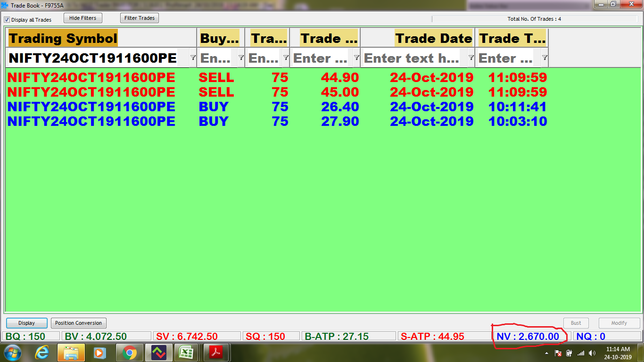The width and height of the screenshot is (644, 362).
Task: Click the Trade Date column header
Action: pyautogui.click(x=433, y=38)
